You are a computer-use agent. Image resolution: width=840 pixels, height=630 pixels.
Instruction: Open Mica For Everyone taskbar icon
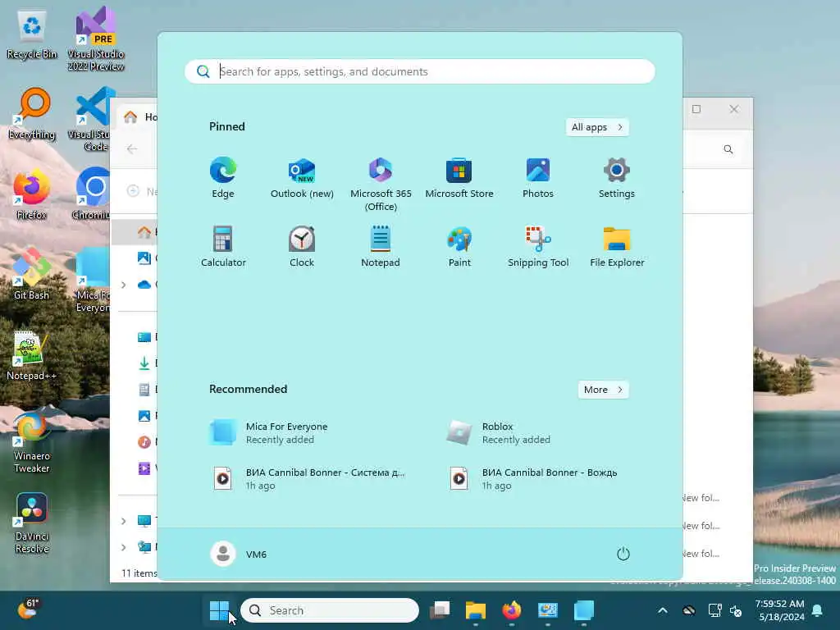coord(584,610)
